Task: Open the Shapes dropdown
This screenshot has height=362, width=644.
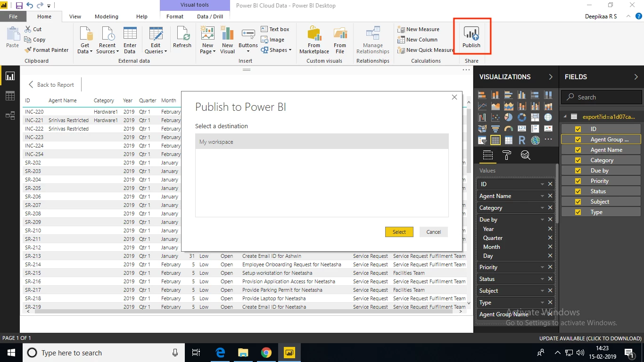Action: [x=290, y=50]
